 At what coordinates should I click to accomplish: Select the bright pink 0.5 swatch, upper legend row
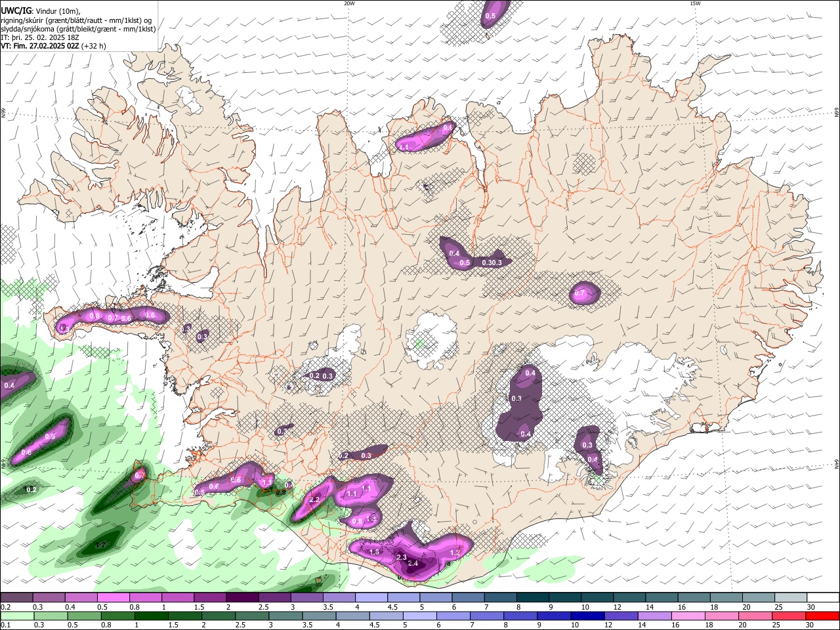113,597
